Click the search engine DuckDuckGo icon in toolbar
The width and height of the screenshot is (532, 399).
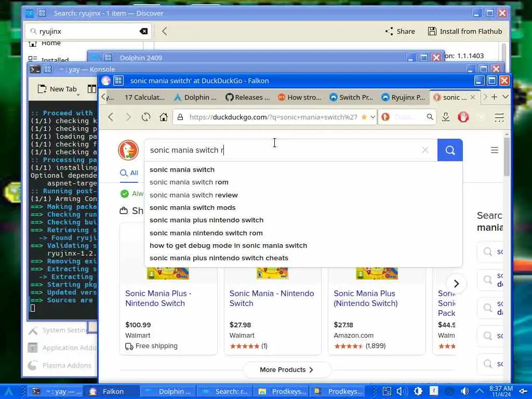[x=385, y=117]
